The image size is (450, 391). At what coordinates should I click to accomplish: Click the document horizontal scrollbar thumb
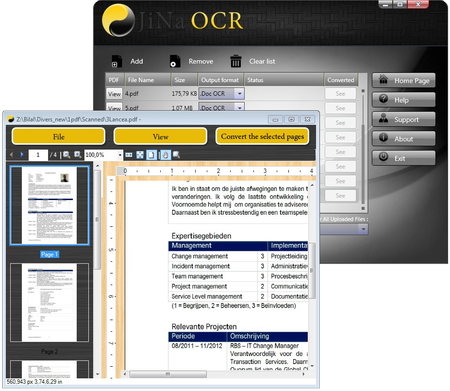(x=168, y=374)
